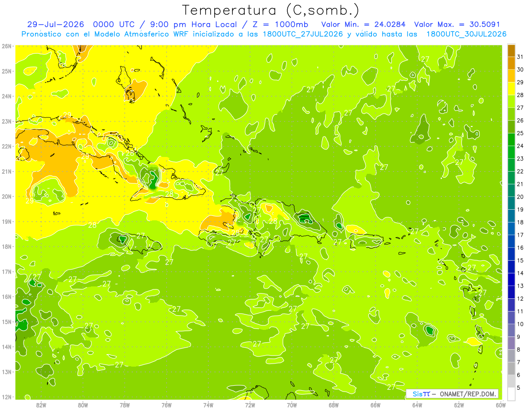Click the "ONAMET/REP.DOM." credit label
This screenshot has width=532, height=411.
tap(469, 394)
